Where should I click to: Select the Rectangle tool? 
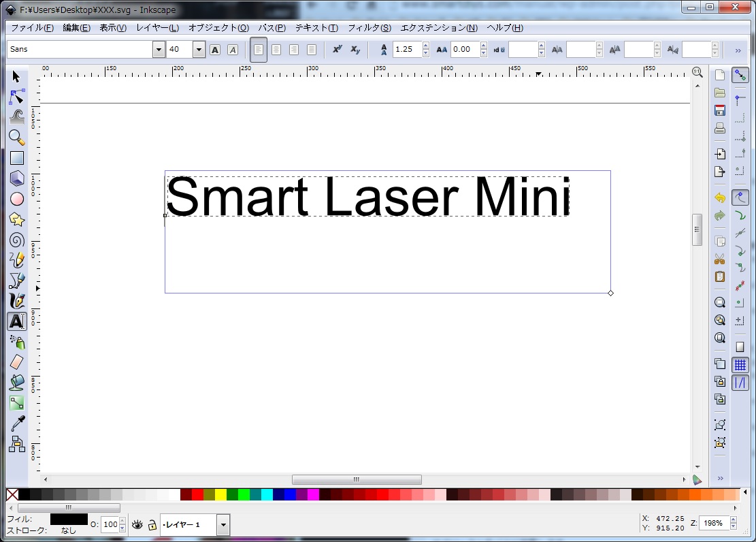click(x=16, y=158)
